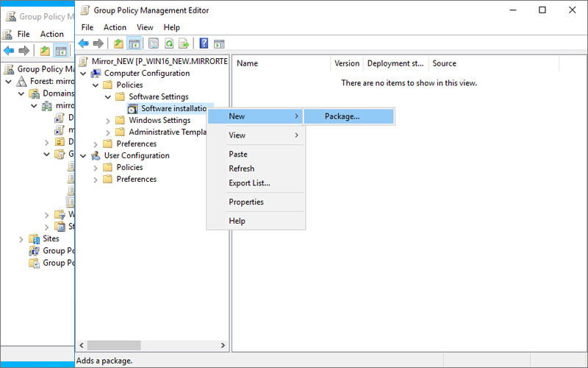Click the Forward arrow in the Editor toolbar
Screen dimensions: 588x368
pyautogui.click(x=98, y=43)
